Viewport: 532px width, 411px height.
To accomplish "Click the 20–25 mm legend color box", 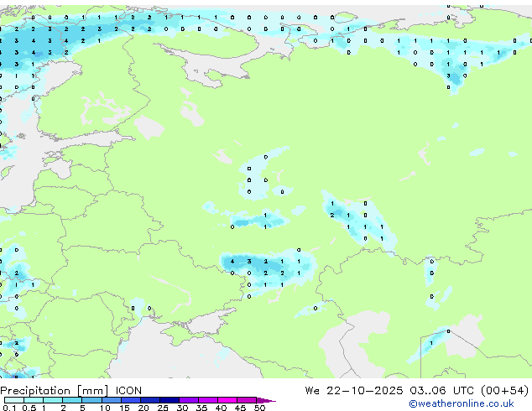I will pyautogui.click(x=150, y=400).
